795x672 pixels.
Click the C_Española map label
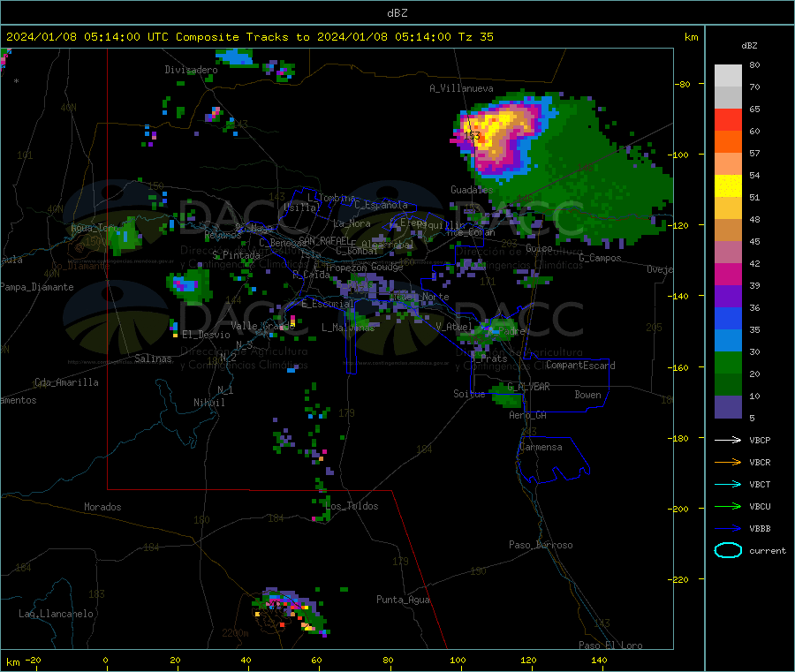(381, 205)
